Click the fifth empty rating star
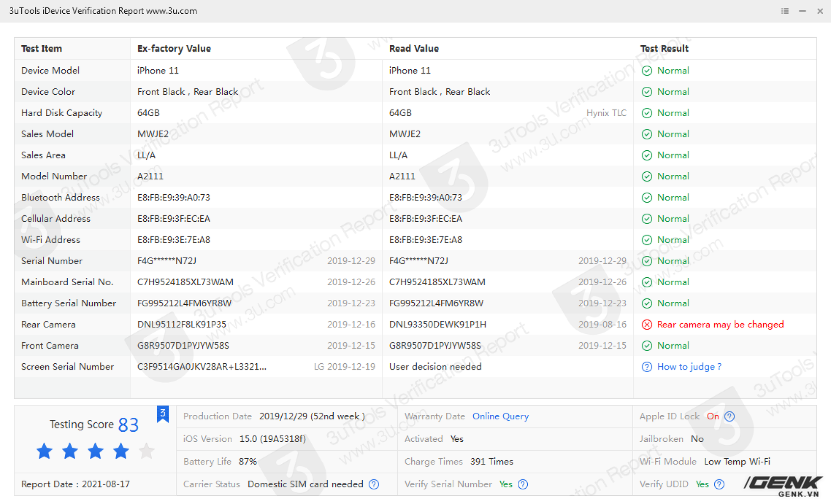The width and height of the screenshot is (831, 504). pos(146,451)
